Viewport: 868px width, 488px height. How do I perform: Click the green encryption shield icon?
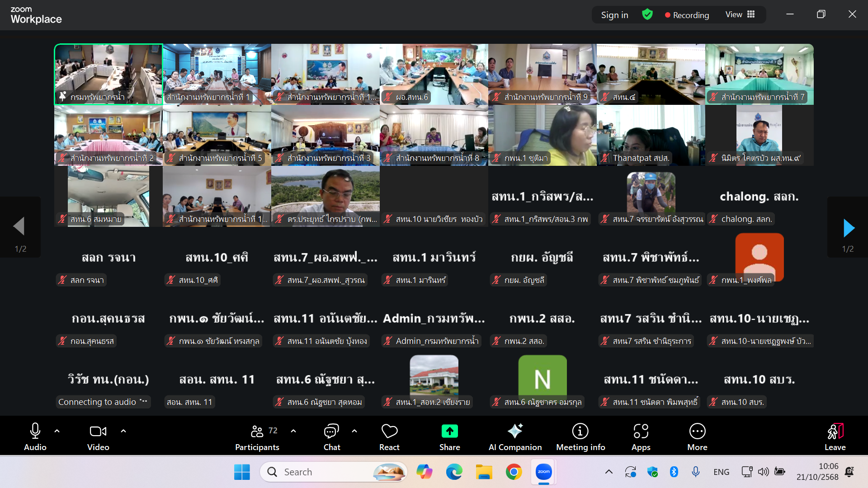point(647,14)
